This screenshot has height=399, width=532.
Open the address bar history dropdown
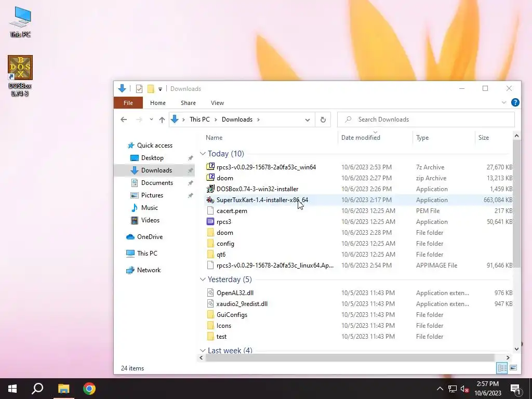coord(308,120)
